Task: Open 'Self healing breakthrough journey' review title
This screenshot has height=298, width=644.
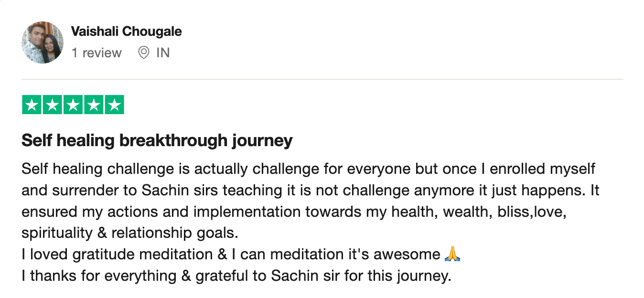Action: (157, 141)
